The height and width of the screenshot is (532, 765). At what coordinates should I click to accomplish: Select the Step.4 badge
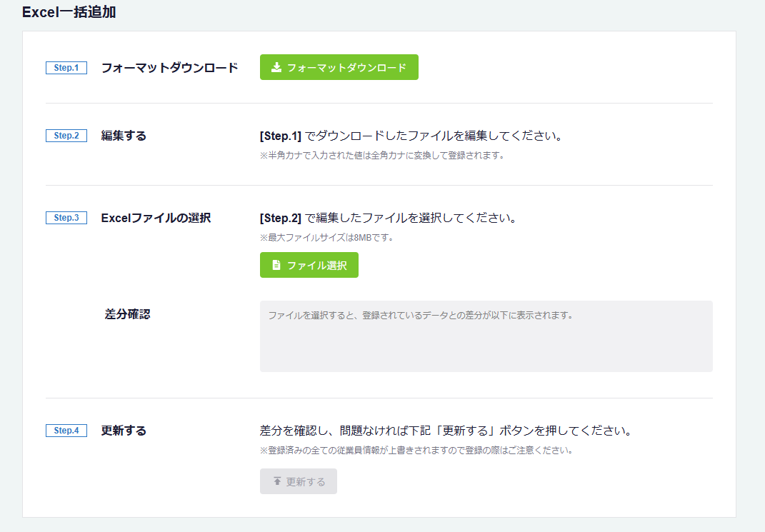66,431
